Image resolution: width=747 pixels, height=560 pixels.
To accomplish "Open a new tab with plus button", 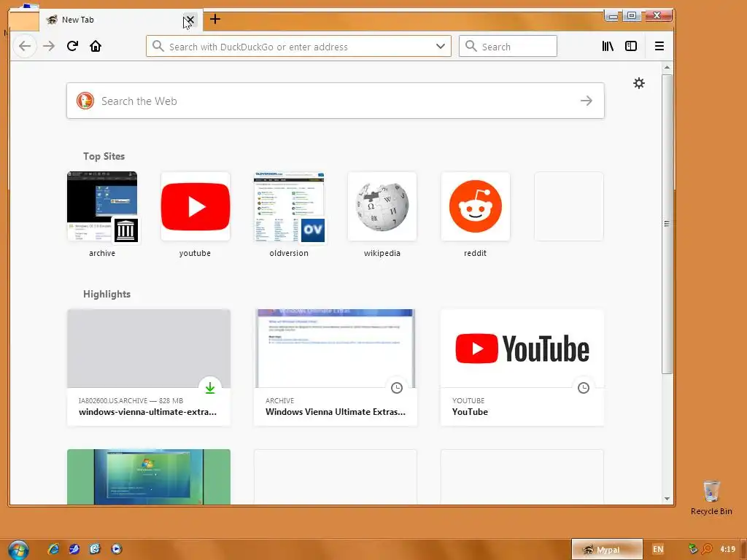I will click(x=215, y=19).
